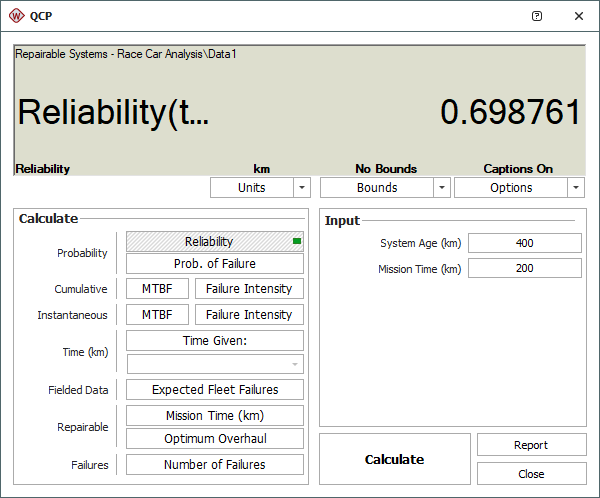Select Instantaneous Failure Intensity
600x498 pixels.
pos(249,315)
